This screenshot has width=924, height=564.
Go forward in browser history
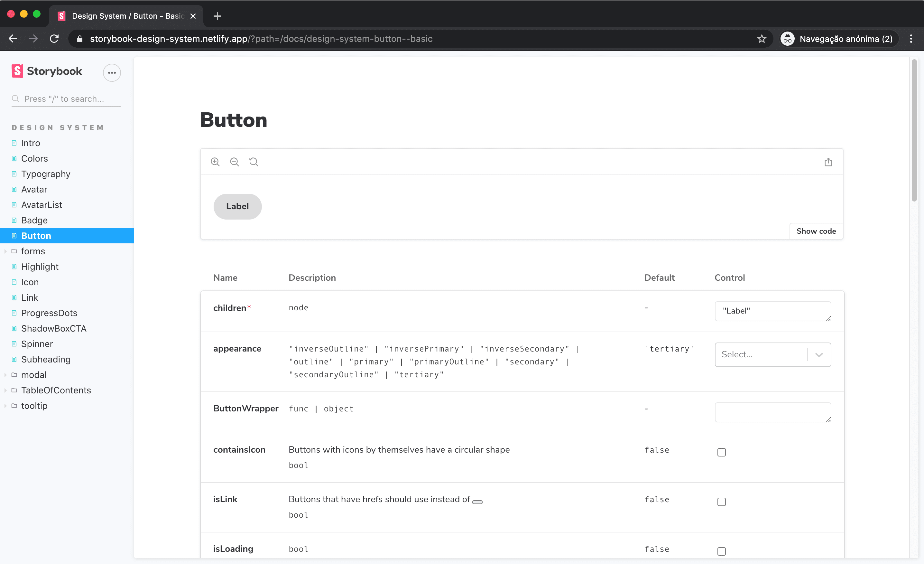[33, 39]
